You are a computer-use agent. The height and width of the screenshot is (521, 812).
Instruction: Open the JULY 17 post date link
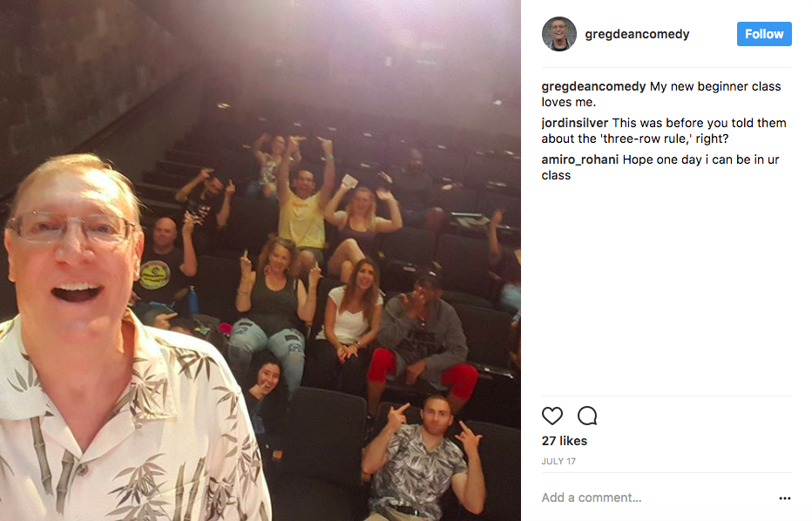pos(558,461)
